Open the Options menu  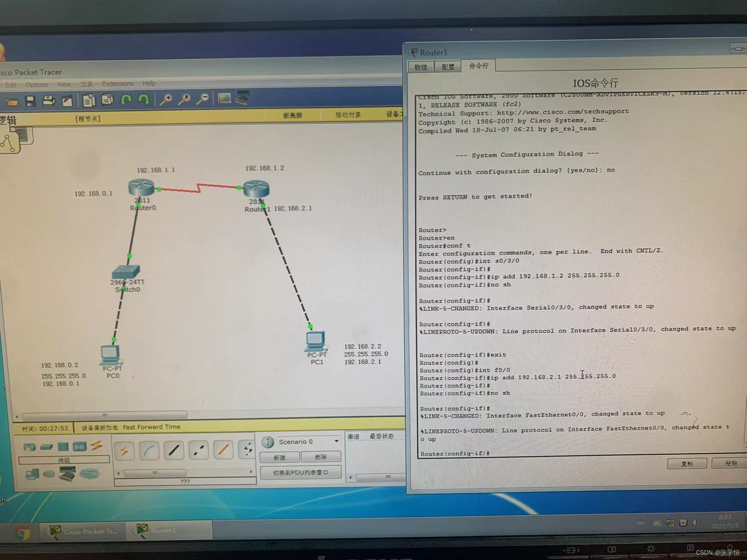coord(36,84)
